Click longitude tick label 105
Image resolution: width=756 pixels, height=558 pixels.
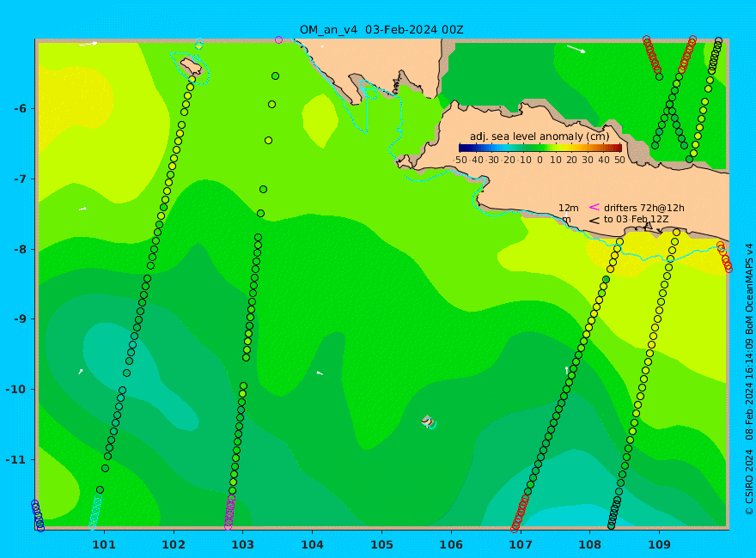point(381,545)
